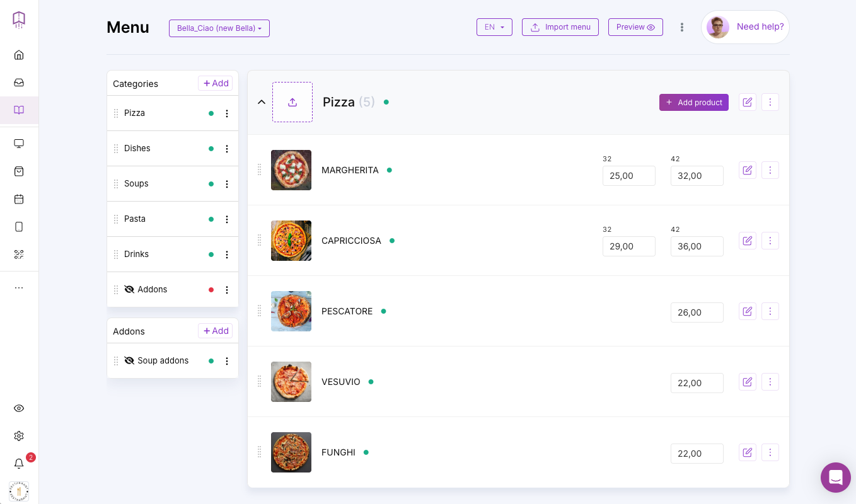Select the Dishes category
This screenshot has width=856, height=504.
click(x=137, y=149)
